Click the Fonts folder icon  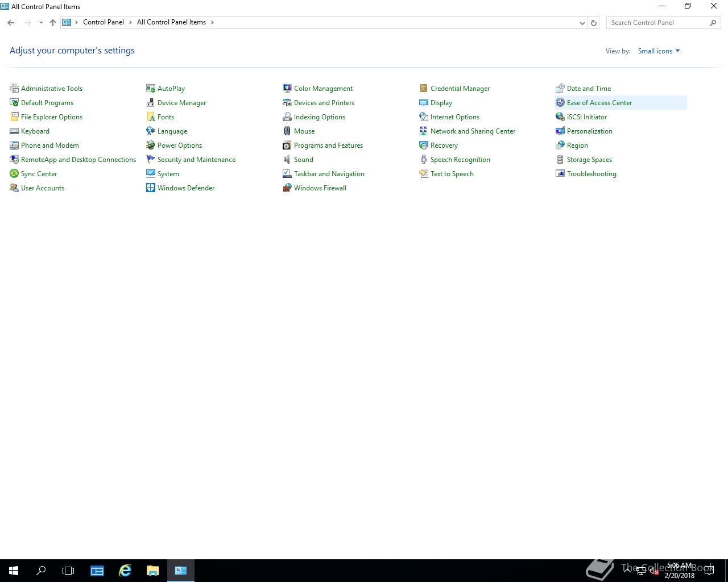click(x=151, y=117)
